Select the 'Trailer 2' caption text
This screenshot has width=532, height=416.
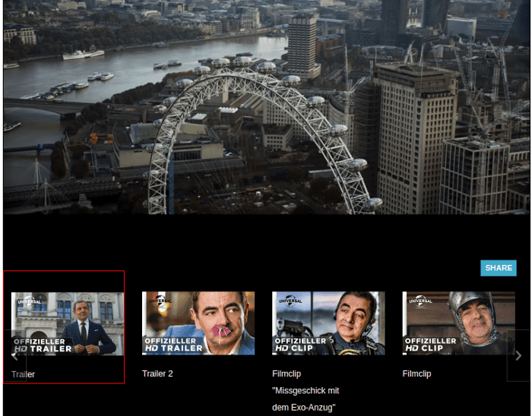coord(157,373)
